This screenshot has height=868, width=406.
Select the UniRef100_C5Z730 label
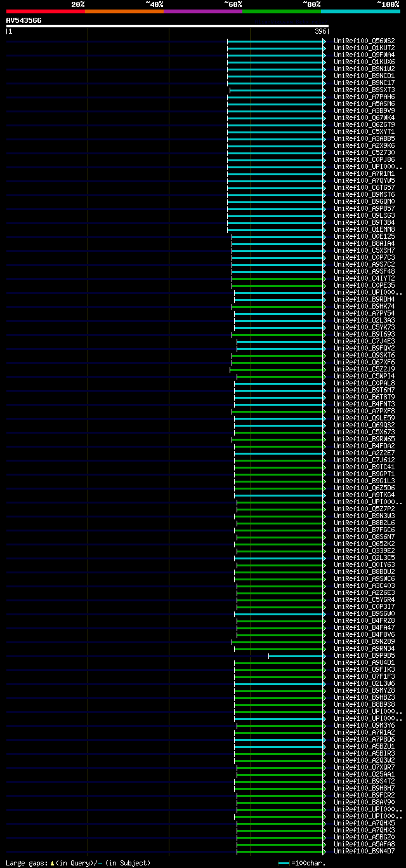[364, 152]
